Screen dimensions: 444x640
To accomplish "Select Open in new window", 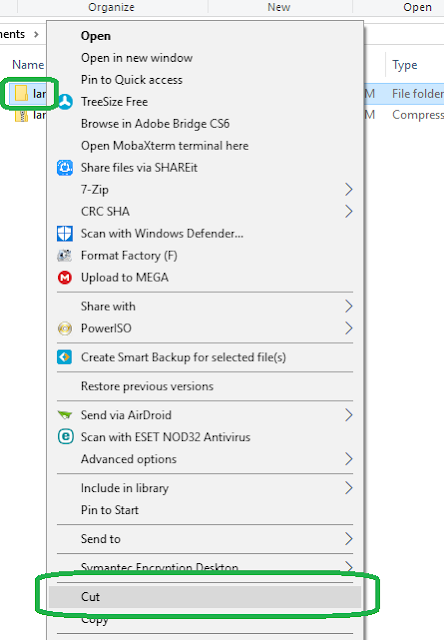I will click(x=137, y=58).
